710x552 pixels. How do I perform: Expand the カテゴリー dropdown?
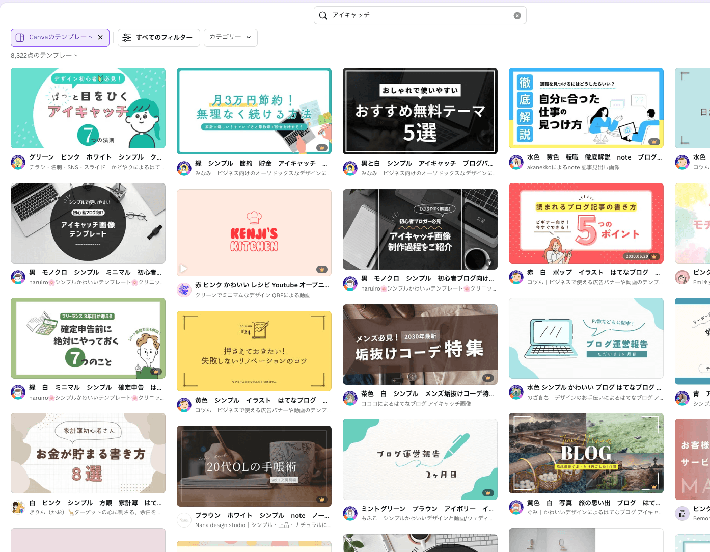click(x=230, y=37)
